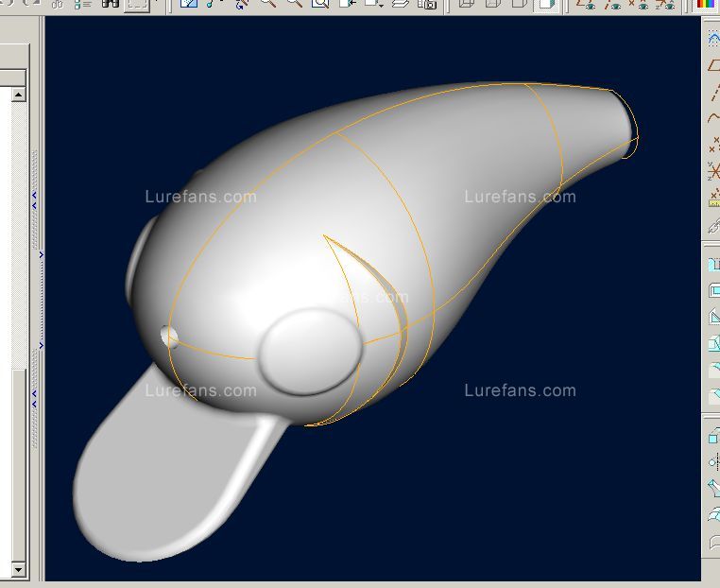Collapse panel using lower double-chevron sash
This screenshot has width=720, height=588.
[x=34, y=399]
